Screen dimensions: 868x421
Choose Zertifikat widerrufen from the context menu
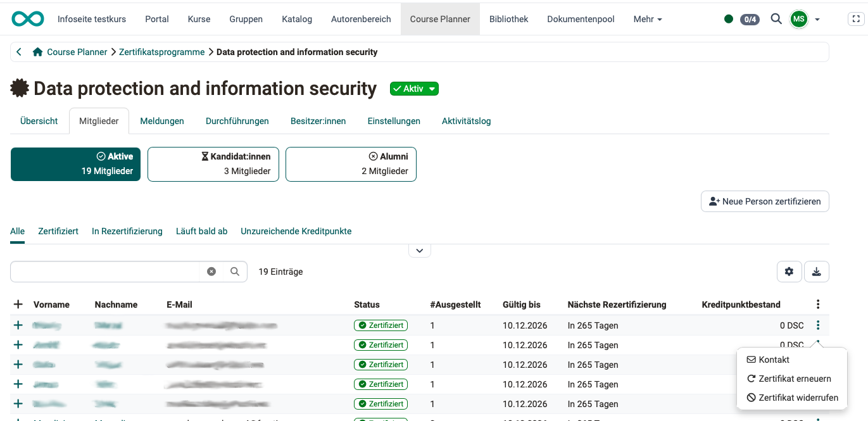[792, 398]
